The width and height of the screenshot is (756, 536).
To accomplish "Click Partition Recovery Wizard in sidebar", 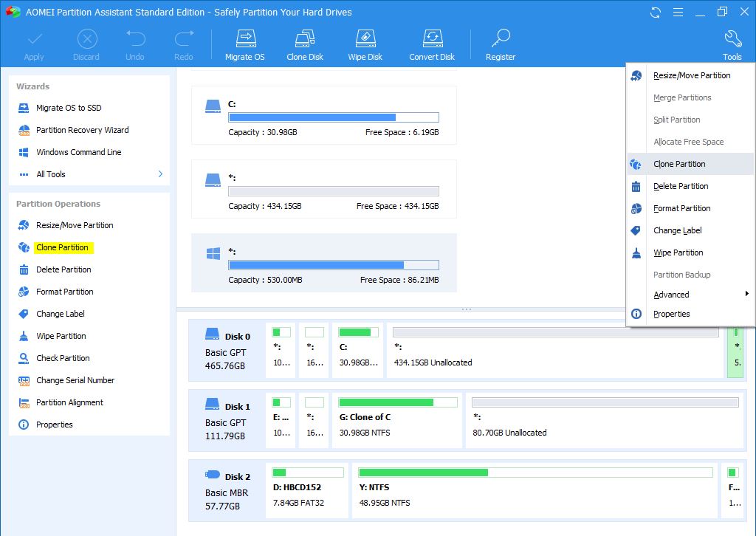I will click(x=82, y=130).
